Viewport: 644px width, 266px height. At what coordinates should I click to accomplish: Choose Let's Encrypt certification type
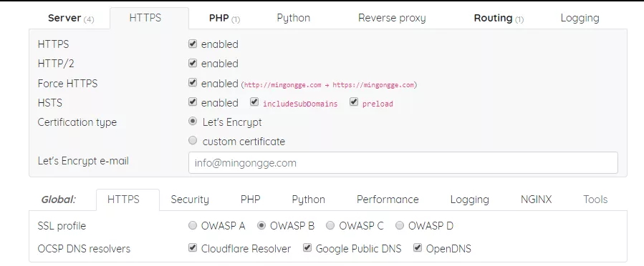point(193,122)
